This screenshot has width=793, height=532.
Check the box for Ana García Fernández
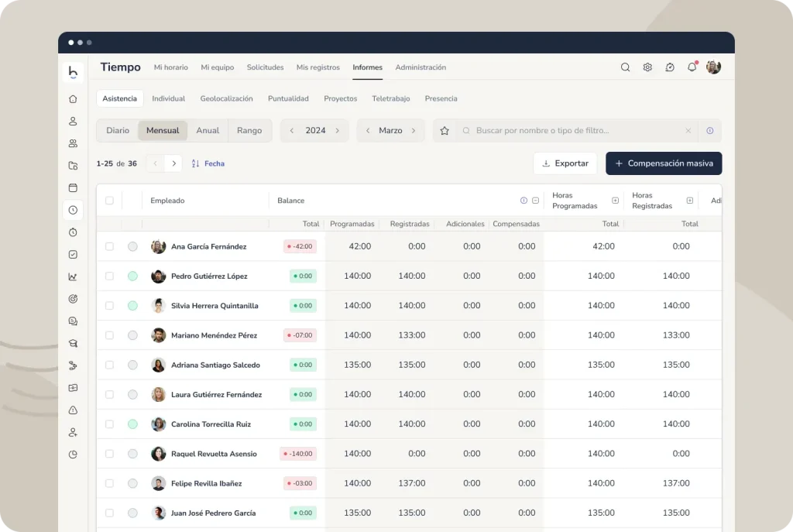point(109,246)
